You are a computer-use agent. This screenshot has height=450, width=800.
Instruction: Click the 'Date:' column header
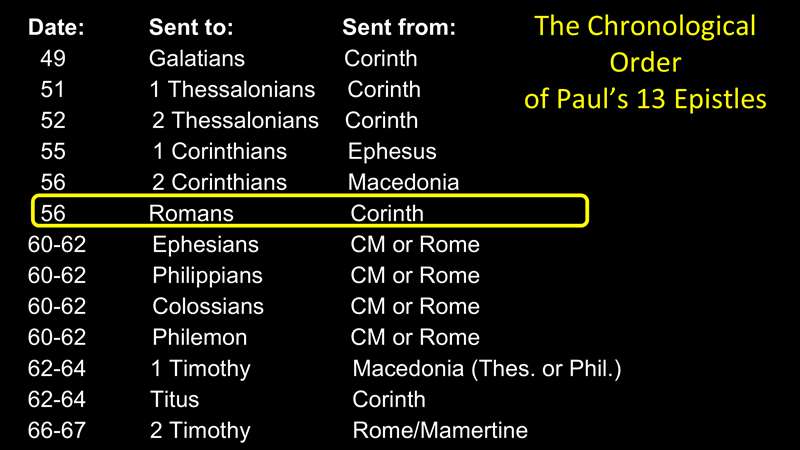tap(56, 27)
